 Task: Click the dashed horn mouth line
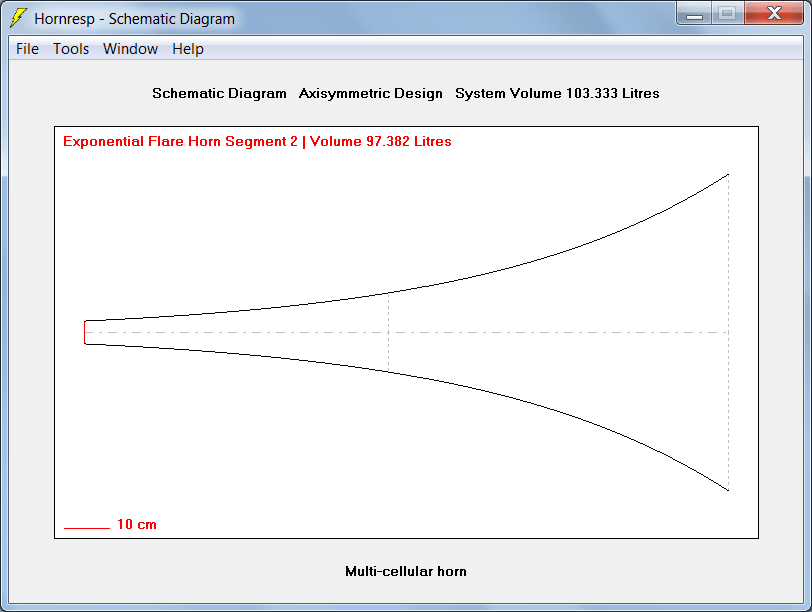729,332
